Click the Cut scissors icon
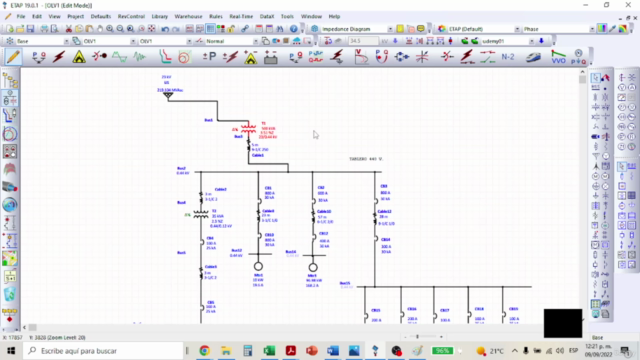 69,29
